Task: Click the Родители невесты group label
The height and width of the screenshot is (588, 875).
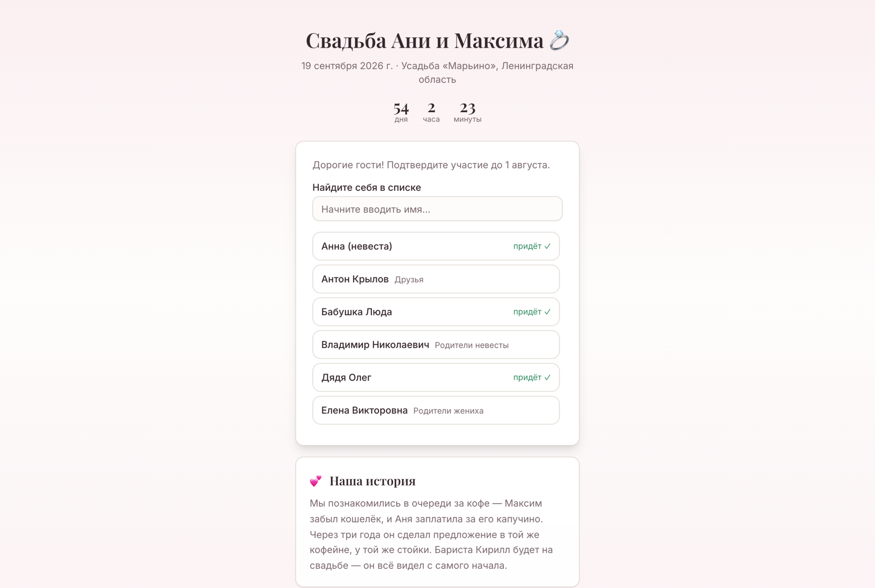Action: coord(471,345)
